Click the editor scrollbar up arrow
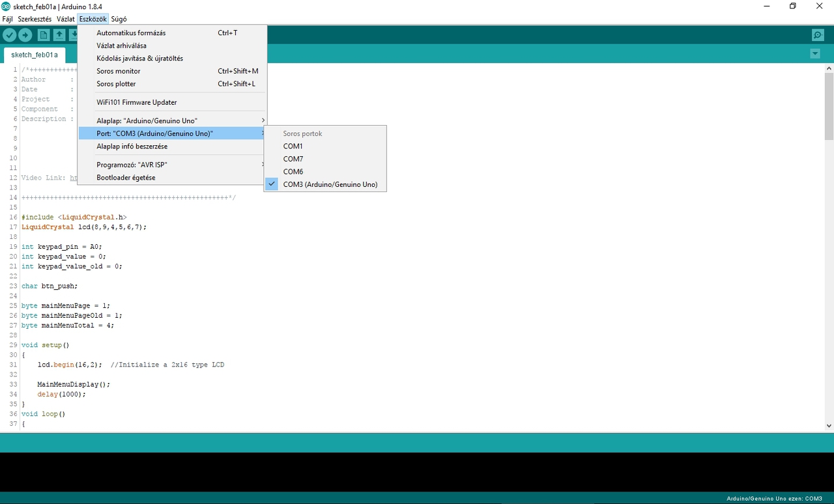 (x=829, y=68)
